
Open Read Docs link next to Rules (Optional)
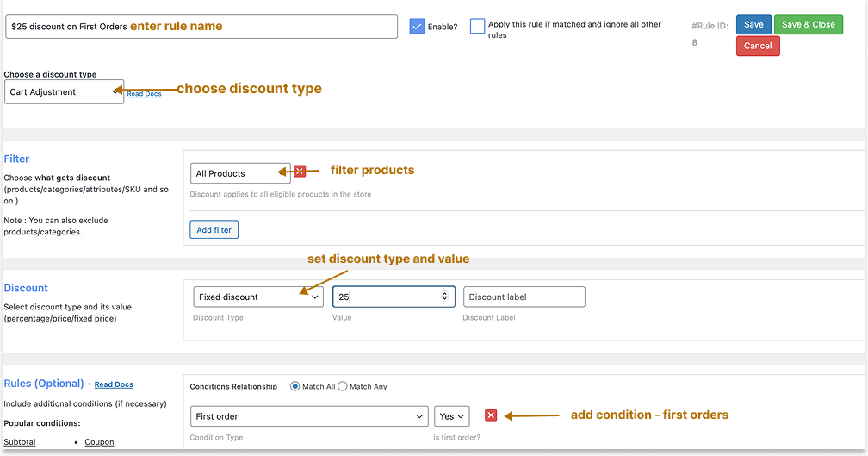tap(114, 384)
